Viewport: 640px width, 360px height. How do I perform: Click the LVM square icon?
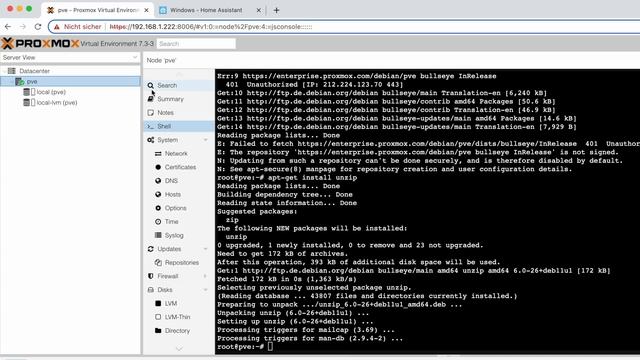[x=158, y=303]
